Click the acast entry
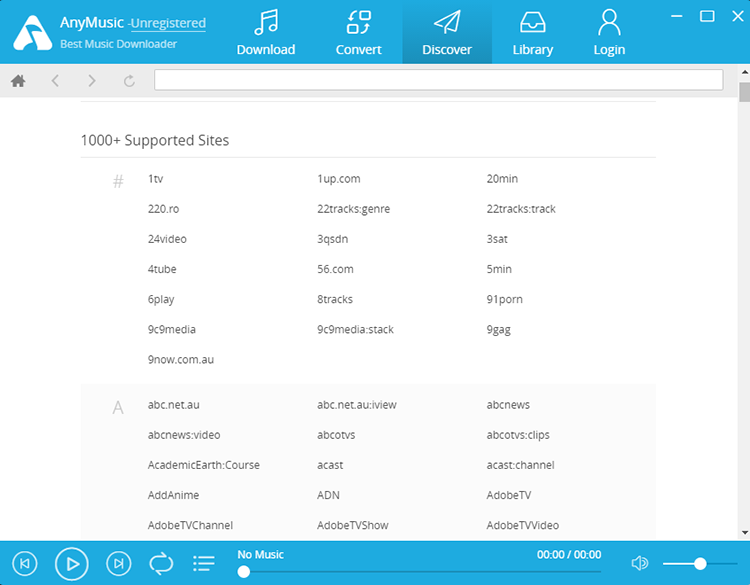This screenshot has height=585, width=750. (x=330, y=465)
